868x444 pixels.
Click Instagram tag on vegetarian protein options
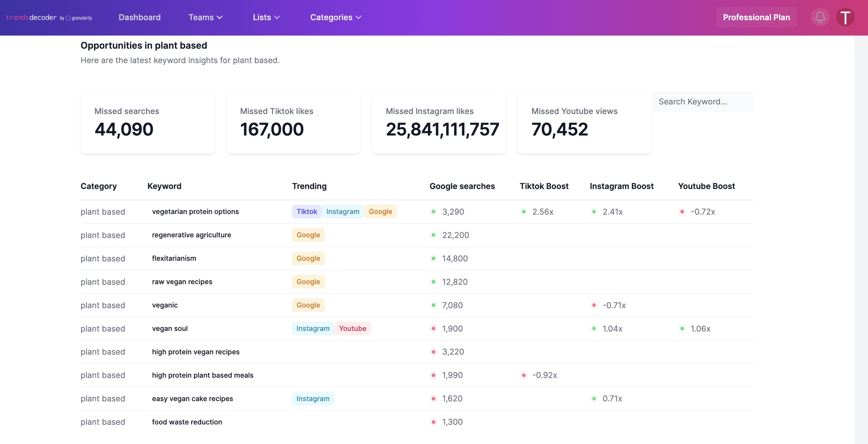coord(343,211)
